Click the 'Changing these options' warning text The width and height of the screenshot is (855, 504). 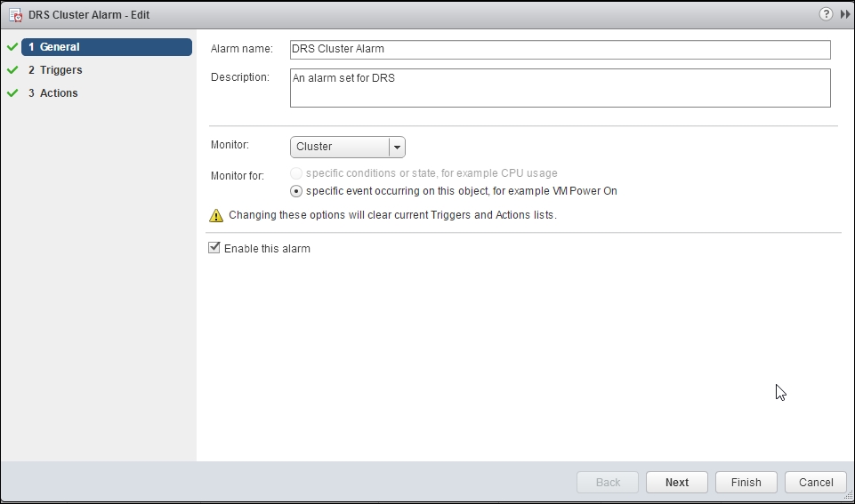(x=392, y=215)
